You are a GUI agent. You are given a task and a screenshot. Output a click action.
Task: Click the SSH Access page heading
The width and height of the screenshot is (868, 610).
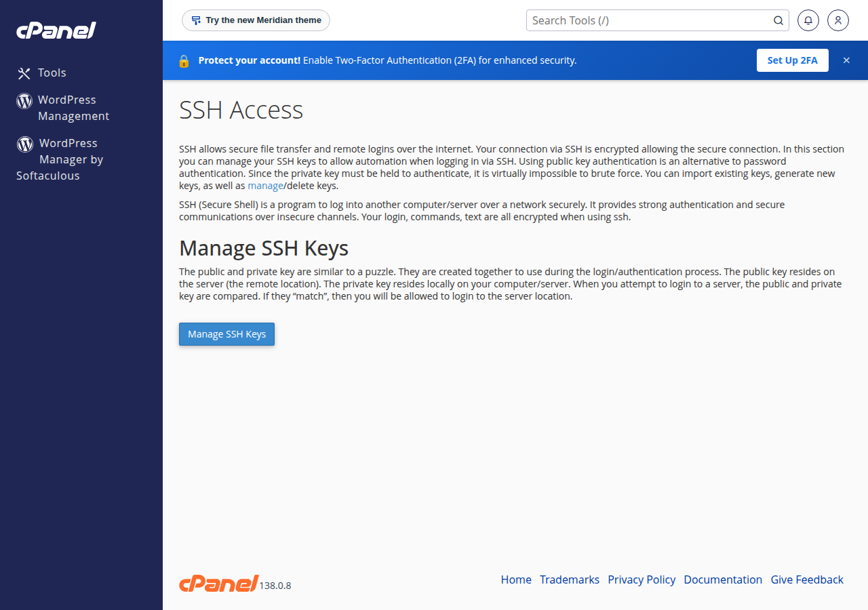pos(241,110)
